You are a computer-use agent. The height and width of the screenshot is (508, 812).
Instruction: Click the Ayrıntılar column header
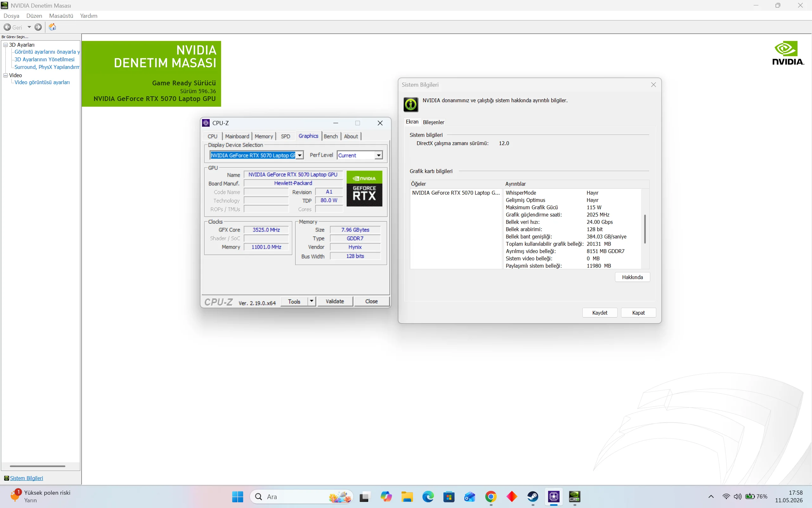[576, 184]
